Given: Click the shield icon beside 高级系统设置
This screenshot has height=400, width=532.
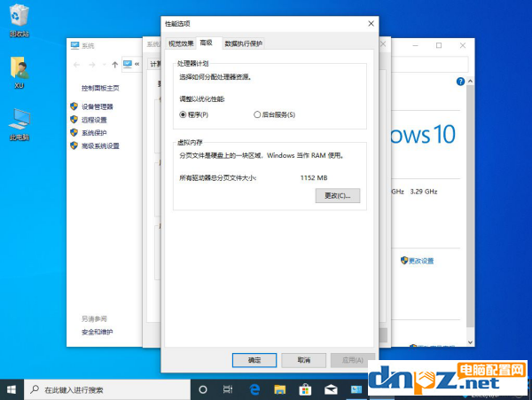Looking at the screenshot, I should click(x=74, y=145).
